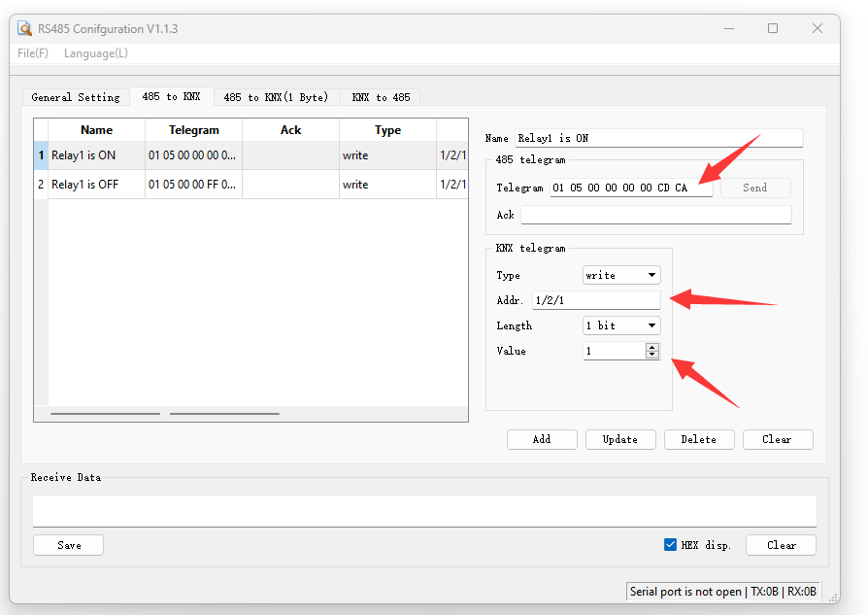Image resolution: width=868 pixels, height=615 pixels.
Task: Open the KNX telegram Type dropdown
Action: click(x=621, y=275)
